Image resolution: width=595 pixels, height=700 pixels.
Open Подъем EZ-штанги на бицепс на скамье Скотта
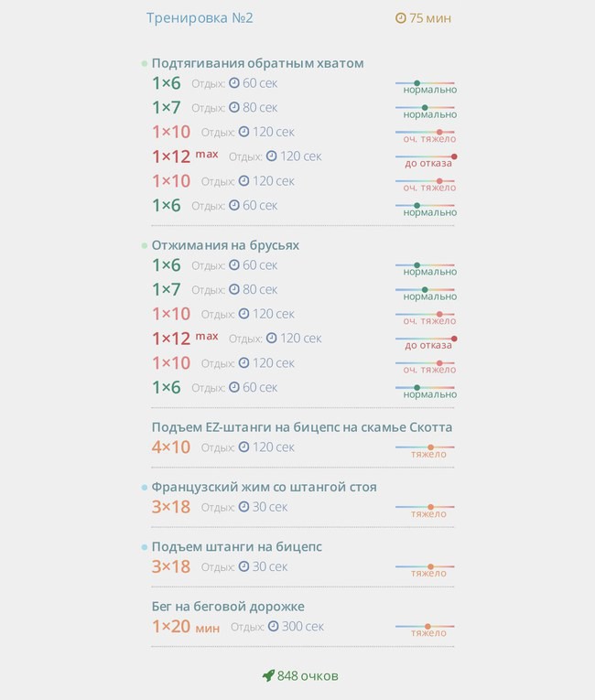(302, 427)
